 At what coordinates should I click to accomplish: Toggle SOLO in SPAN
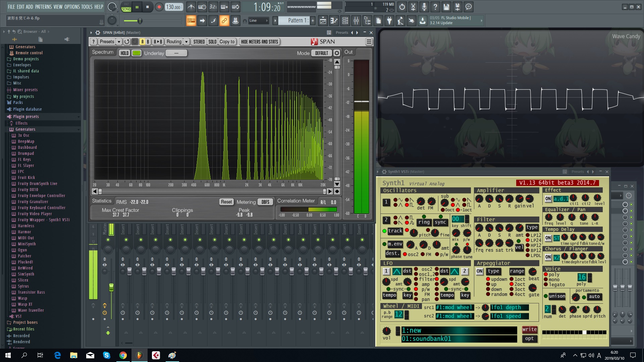click(x=212, y=42)
